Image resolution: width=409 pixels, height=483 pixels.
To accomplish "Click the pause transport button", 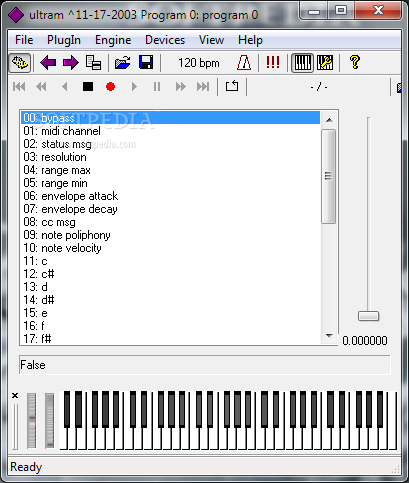I will [157, 87].
